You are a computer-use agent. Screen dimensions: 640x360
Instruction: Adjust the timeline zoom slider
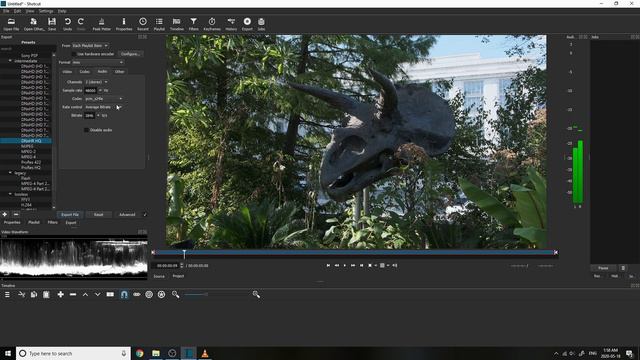(x=216, y=294)
